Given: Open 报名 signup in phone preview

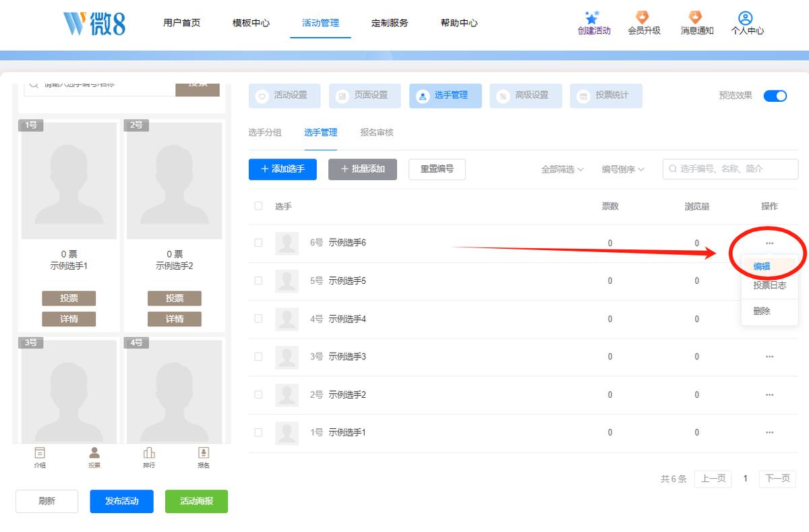Looking at the screenshot, I should pyautogui.click(x=203, y=456).
